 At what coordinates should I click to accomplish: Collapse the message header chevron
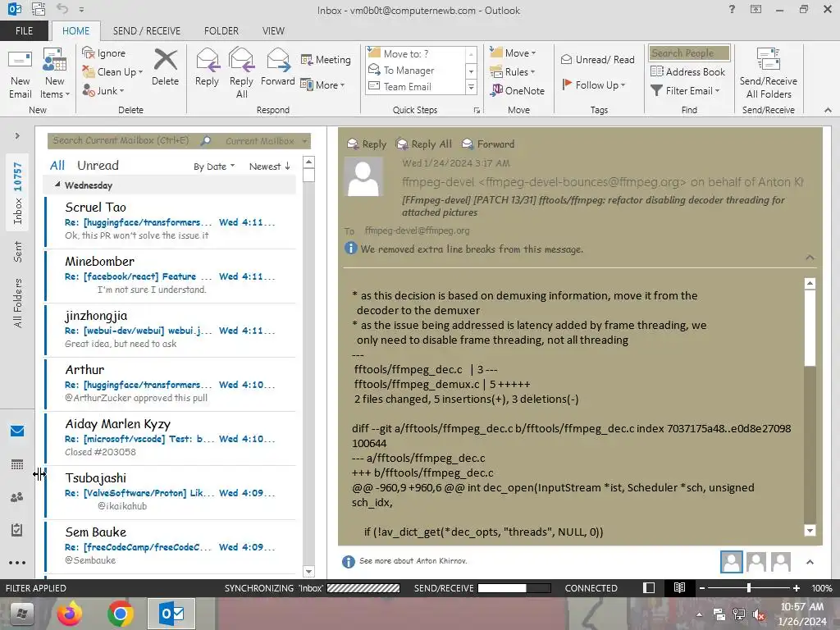[x=810, y=258]
